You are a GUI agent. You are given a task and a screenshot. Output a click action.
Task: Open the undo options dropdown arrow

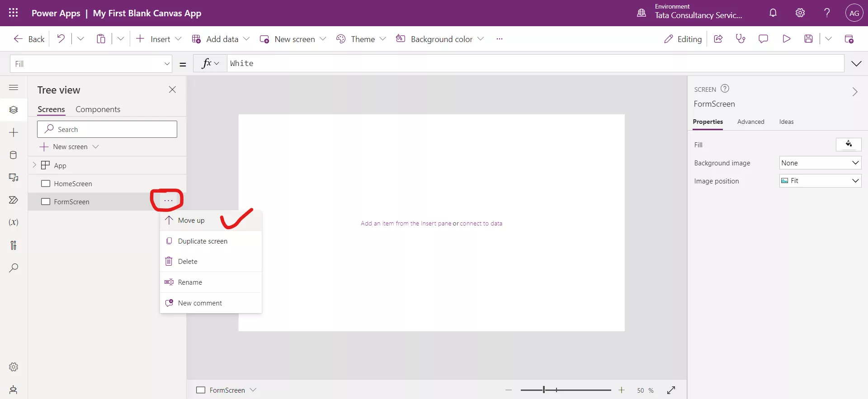click(80, 39)
